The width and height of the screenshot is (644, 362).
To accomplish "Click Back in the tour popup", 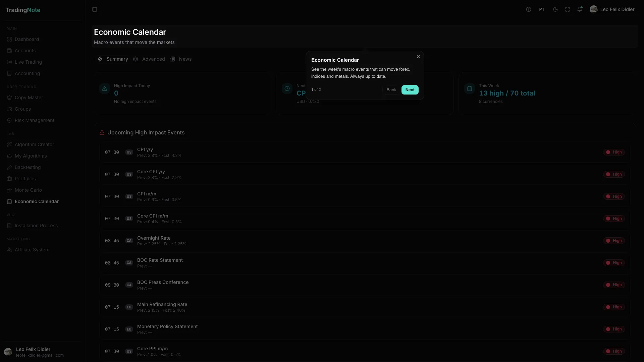I will 391,90.
